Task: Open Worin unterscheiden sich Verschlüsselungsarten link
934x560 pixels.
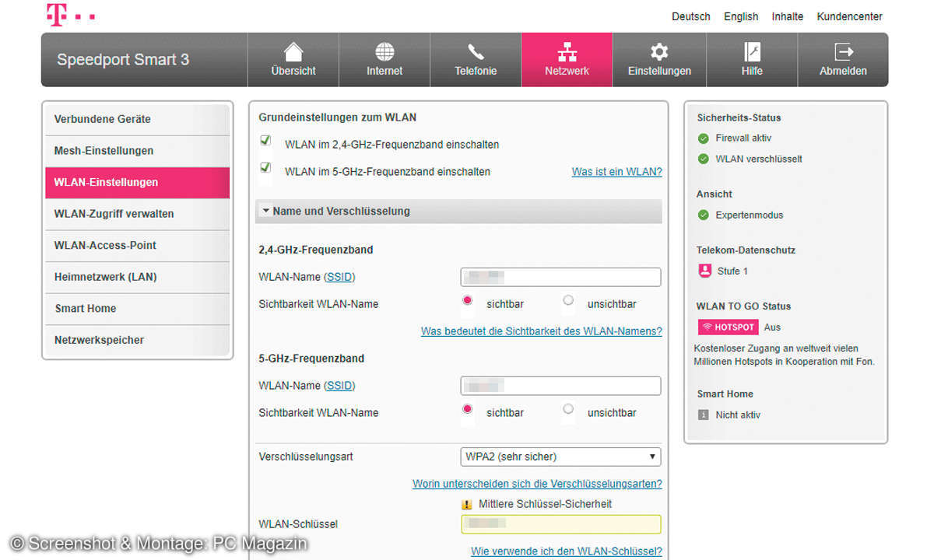Action: click(x=537, y=484)
